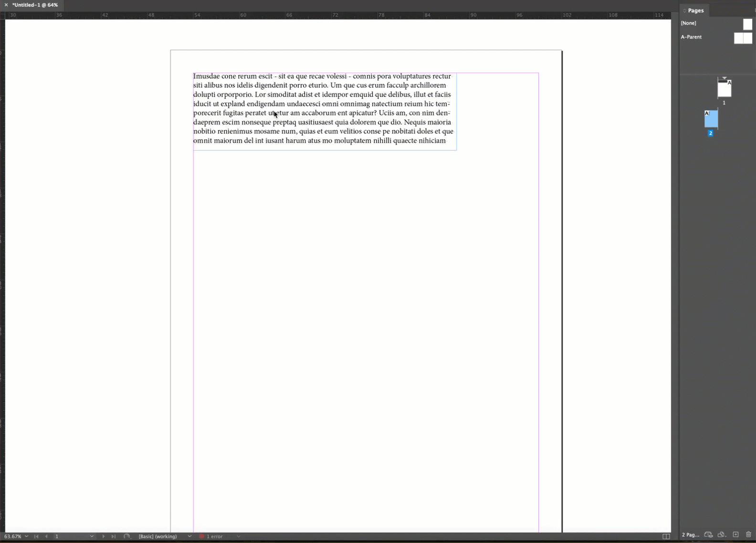This screenshot has width=756, height=543.
Task: Click the page number 2 label
Action: [x=711, y=134]
